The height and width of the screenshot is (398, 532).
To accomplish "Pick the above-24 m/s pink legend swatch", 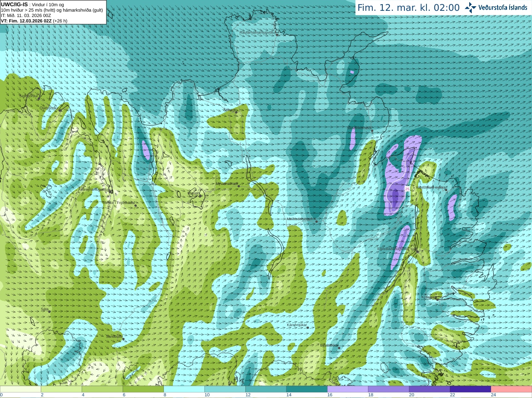I will pyautogui.click(x=511, y=389).
